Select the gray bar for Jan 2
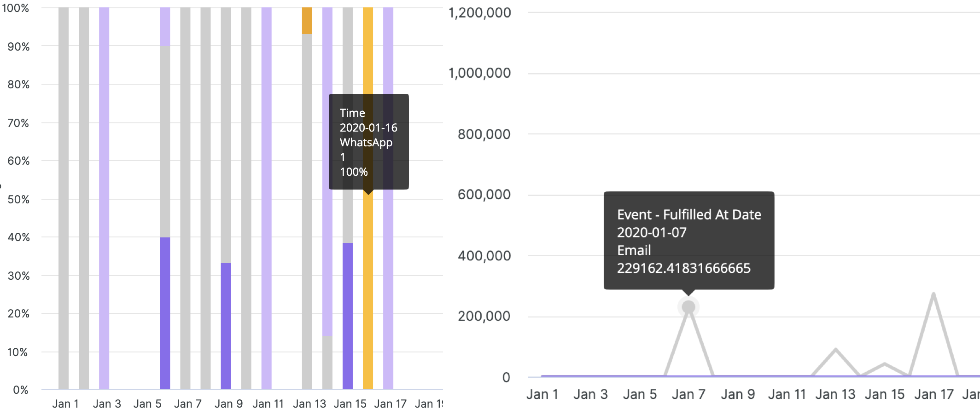Image resolution: width=980 pixels, height=415 pixels. click(84, 198)
